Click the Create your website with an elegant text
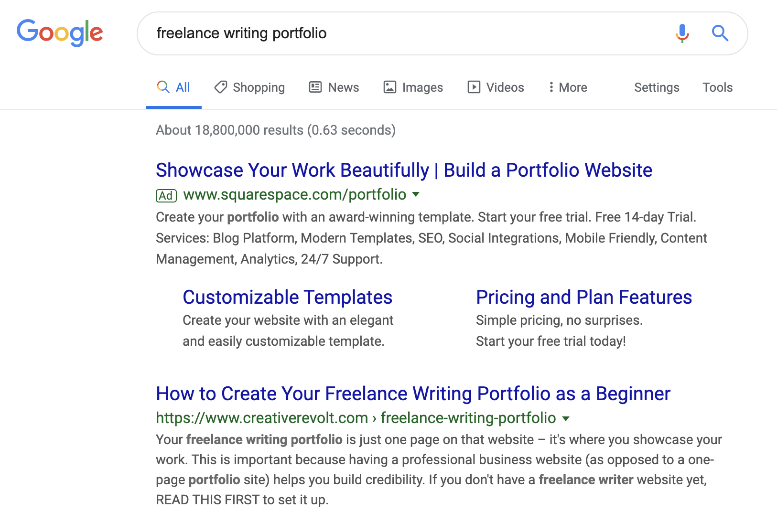This screenshot has height=532, width=777. [x=288, y=320]
